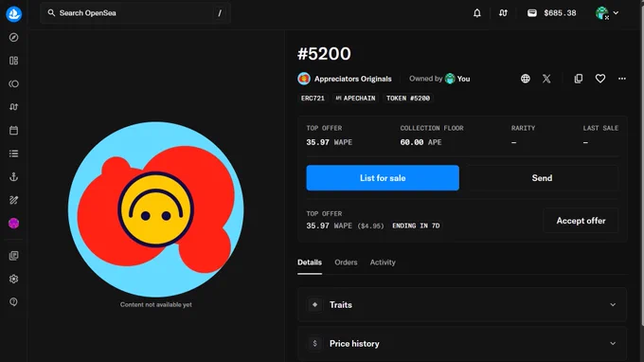Click the collection floor value 60.00 APE

(x=420, y=142)
